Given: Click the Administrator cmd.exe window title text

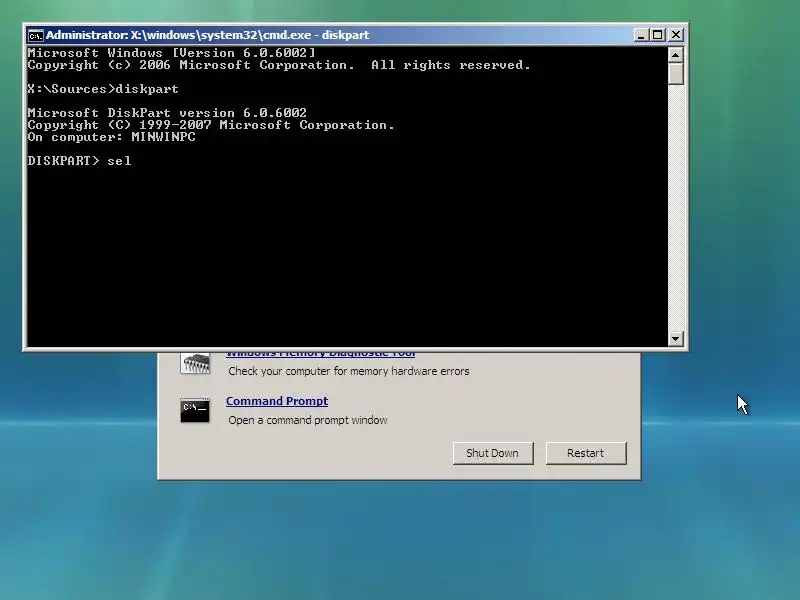Looking at the screenshot, I should point(208,35).
